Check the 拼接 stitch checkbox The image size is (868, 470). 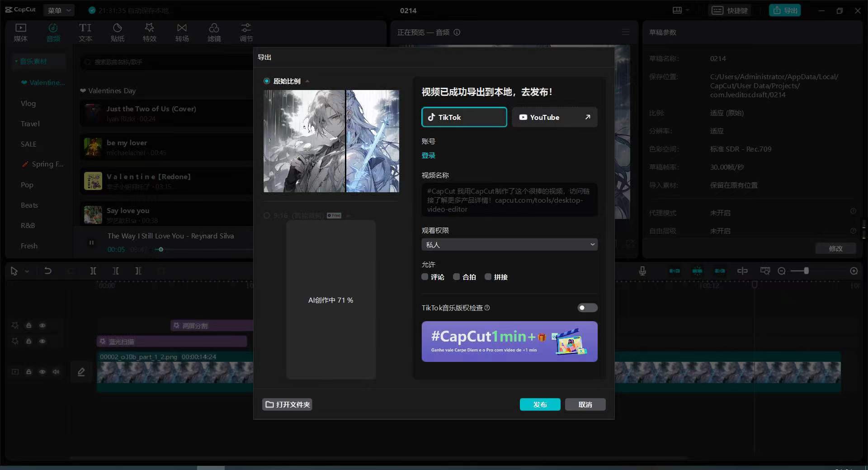[x=488, y=277]
